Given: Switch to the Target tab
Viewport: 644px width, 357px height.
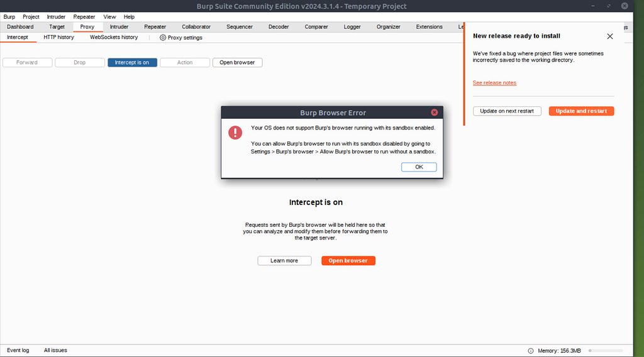Looking at the screenshot, I should click(x=57, y=26).
